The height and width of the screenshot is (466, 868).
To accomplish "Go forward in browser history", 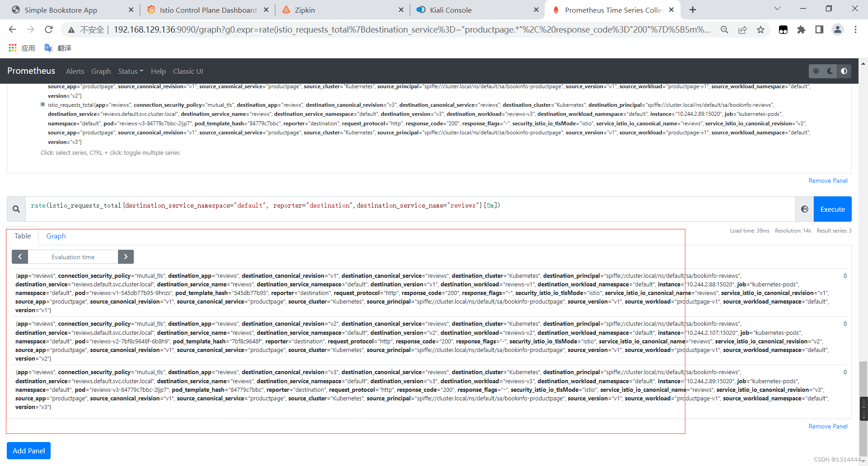I will (30, 29).
